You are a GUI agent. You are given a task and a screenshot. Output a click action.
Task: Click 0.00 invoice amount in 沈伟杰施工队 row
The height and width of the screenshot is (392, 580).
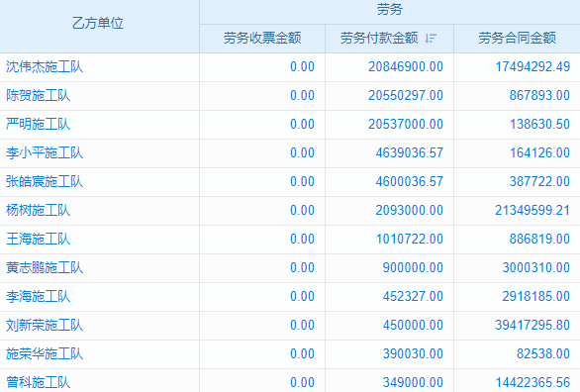tap(302, 67)
